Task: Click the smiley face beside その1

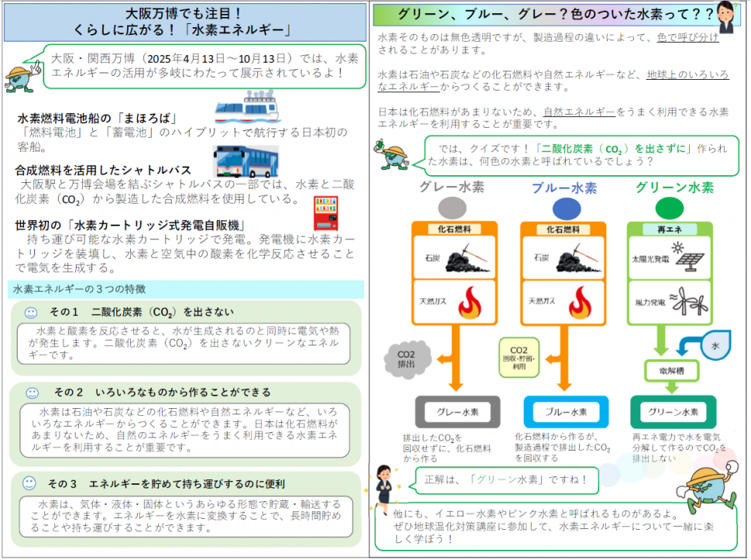Action: coord(31,313)
